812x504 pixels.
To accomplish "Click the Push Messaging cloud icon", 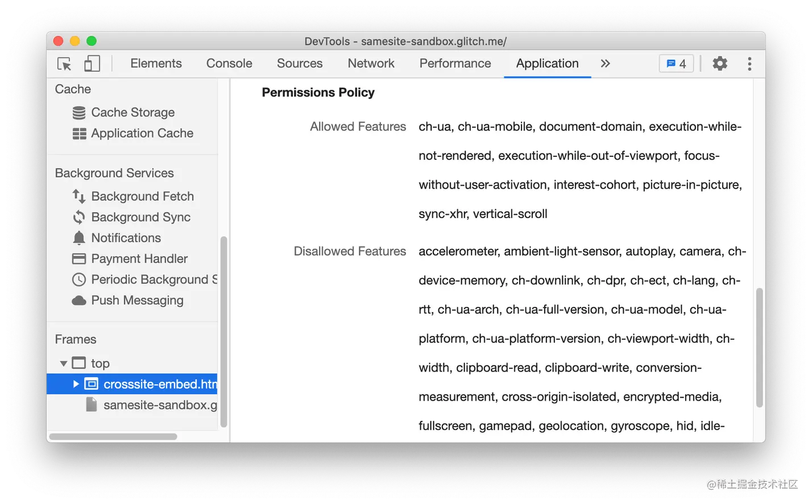I will coord(79,301).
